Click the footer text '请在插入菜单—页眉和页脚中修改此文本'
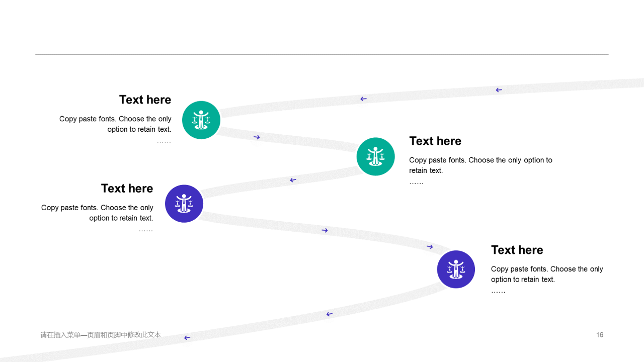This screenshot has height=362, width=644. (101, 335)
